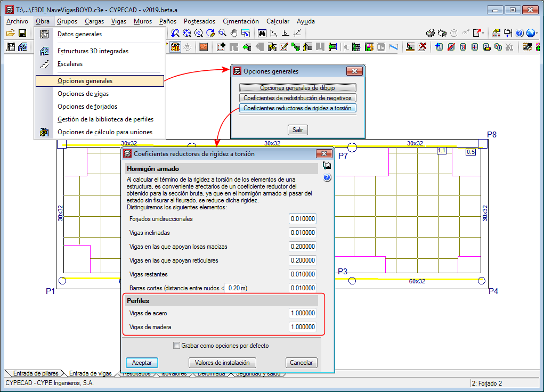
Task: Click the 'Vigas inclinadas' value field
Action: point(303,233)
